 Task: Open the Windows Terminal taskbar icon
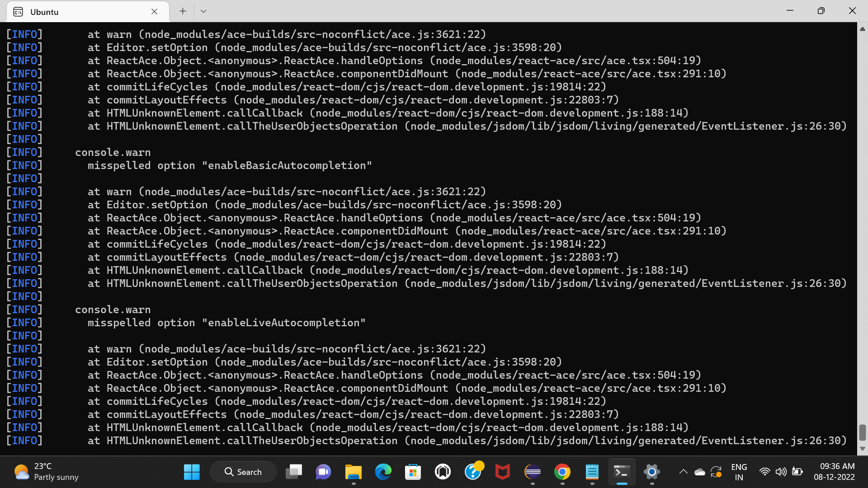click(622, 472)
